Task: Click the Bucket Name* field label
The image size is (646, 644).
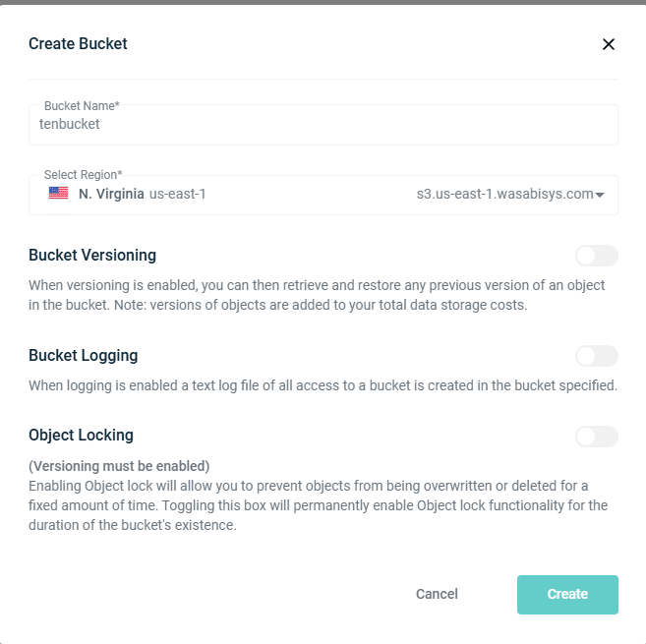Action: tap(82, 106)
